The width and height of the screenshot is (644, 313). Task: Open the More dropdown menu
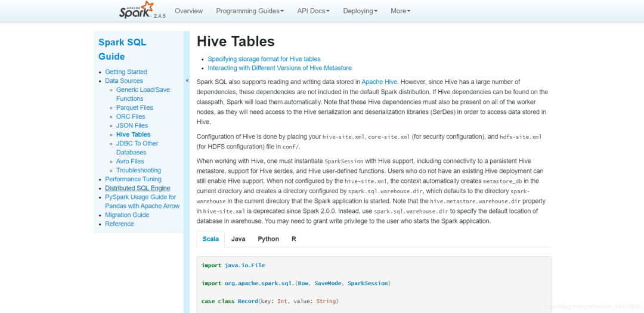[401, 11]
